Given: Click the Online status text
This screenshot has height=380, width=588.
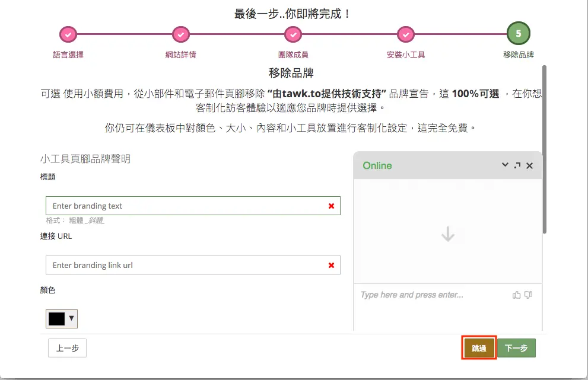Looking at the screenshot, I should tap(377, 165).
